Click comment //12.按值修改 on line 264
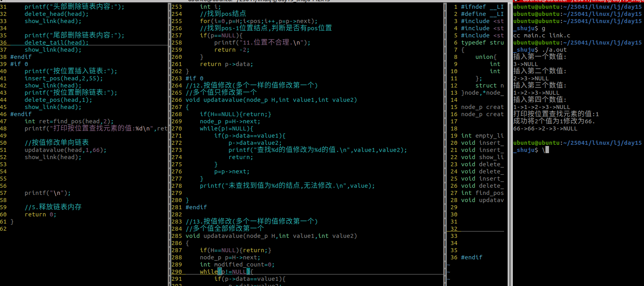The width and height of the screenshot is (644, 286). [252, 86]
